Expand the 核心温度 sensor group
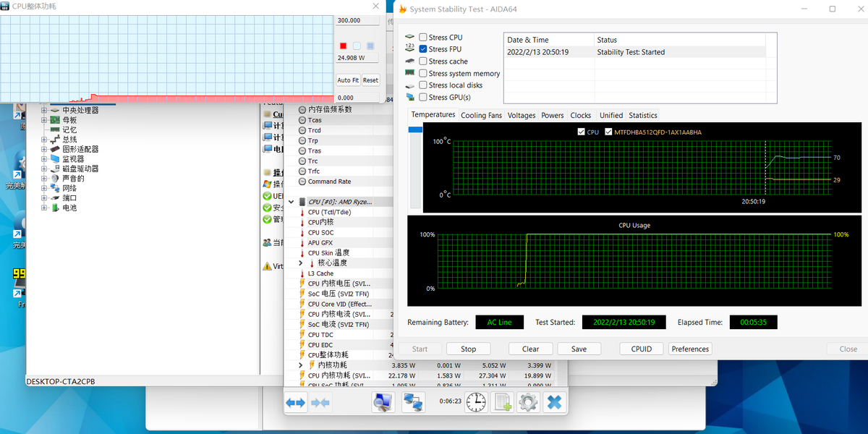The width and height of the screenshot is (868, 434). [301, 263]
